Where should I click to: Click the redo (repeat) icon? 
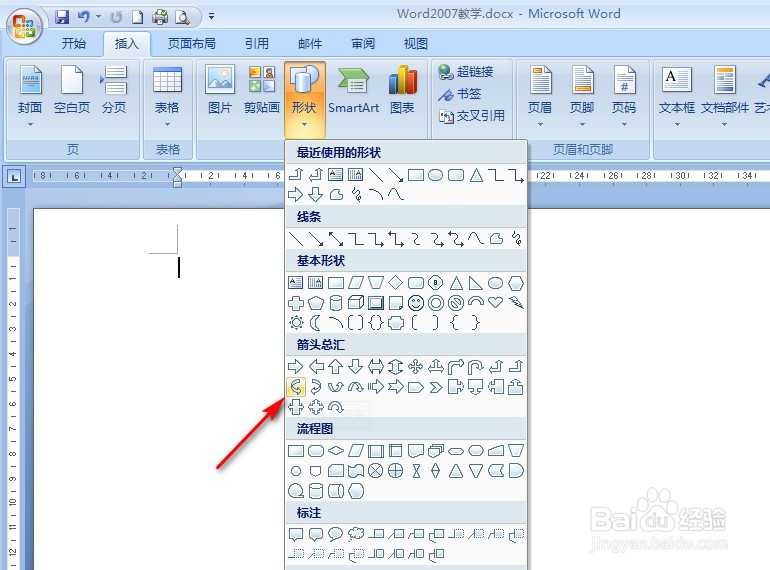pos(116,17)
